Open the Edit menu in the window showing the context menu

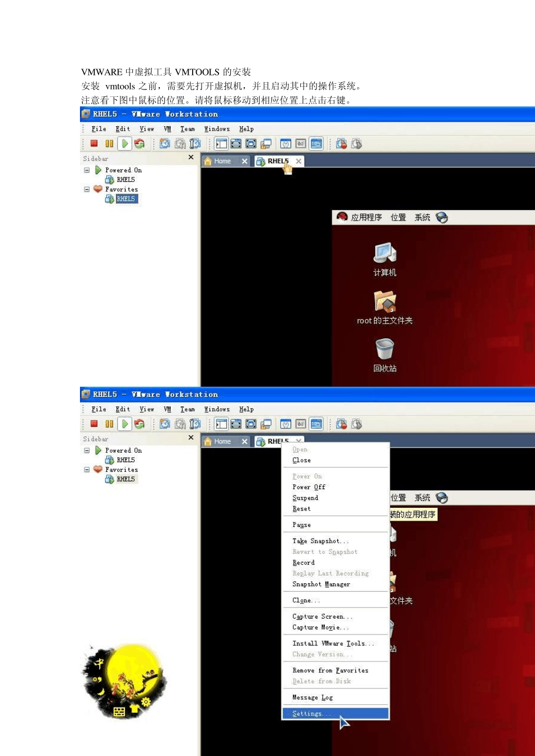pos(123,409)
